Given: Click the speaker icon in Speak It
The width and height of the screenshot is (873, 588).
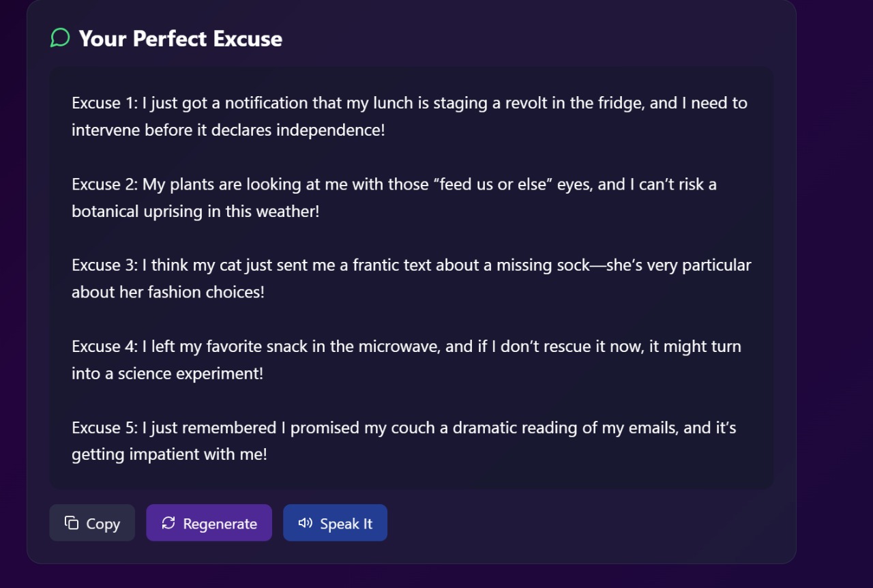Looking at the screenshot, I should (x=306, y=523).
